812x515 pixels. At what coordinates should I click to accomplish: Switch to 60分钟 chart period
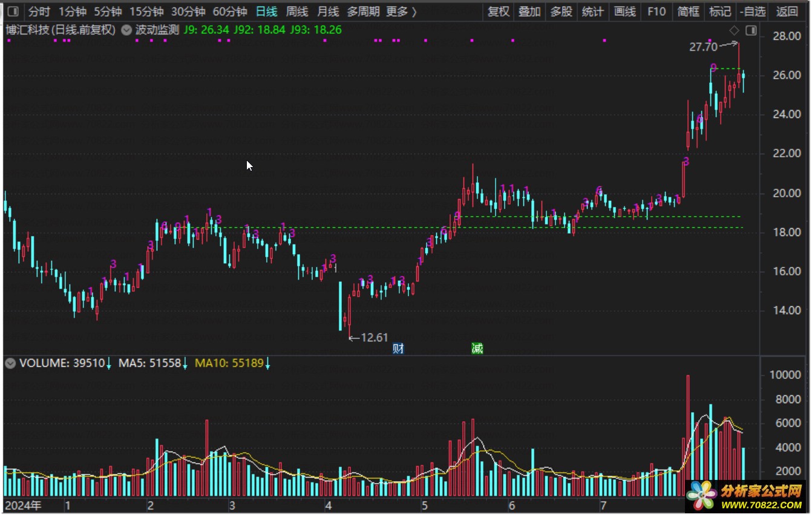230,11
